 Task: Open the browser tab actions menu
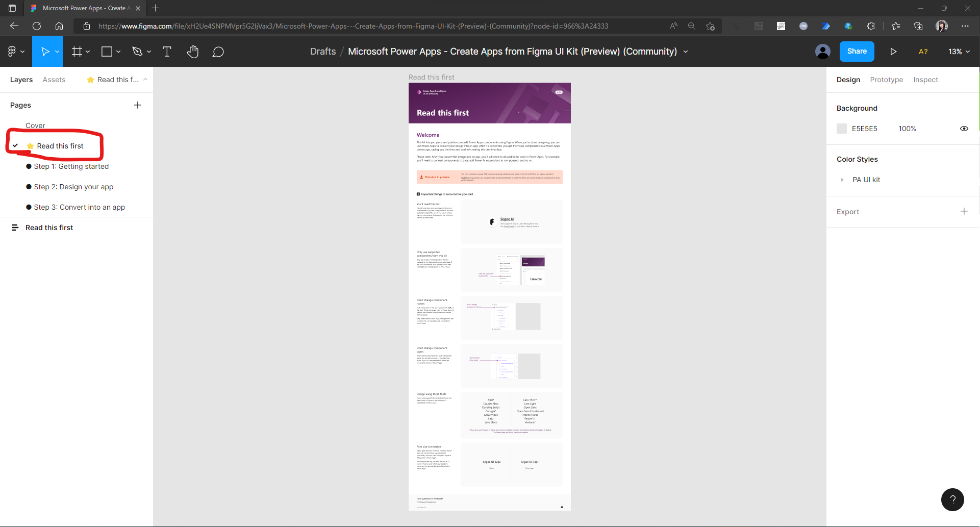coord(12,8)
